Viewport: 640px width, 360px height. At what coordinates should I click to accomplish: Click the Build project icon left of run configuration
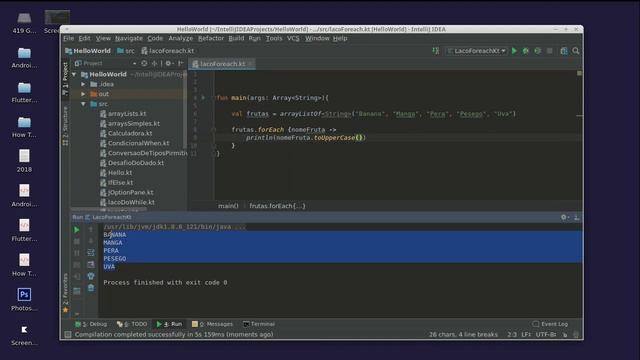[436, 51]
